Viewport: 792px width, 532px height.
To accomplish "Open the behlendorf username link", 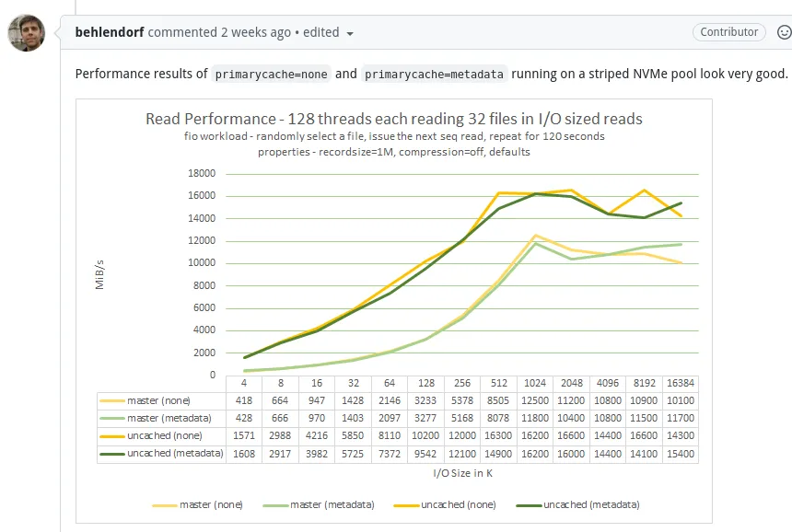I will point(110,32).
